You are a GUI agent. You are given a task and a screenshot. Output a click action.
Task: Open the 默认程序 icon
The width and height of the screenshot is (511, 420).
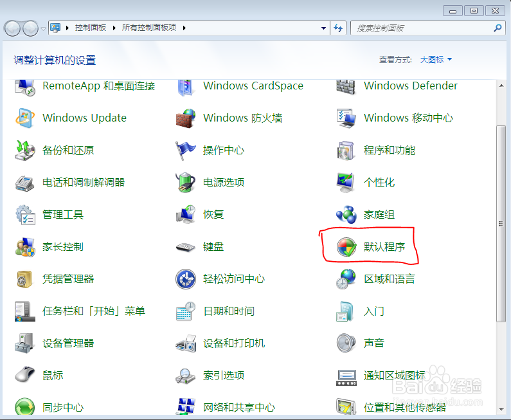pyautogui.click(x=346, y=247)
